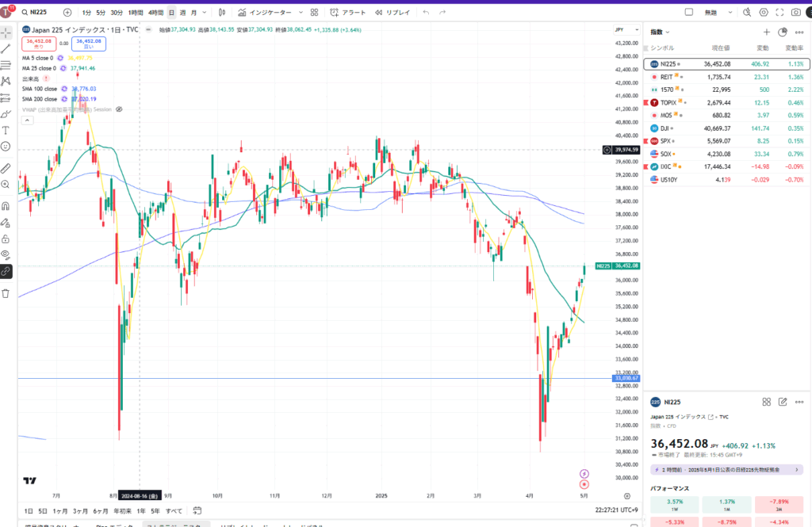Screen dimensions: 812x527
Task: Show the hidden VWAP indicator
Action: click(x=119, y=109)
